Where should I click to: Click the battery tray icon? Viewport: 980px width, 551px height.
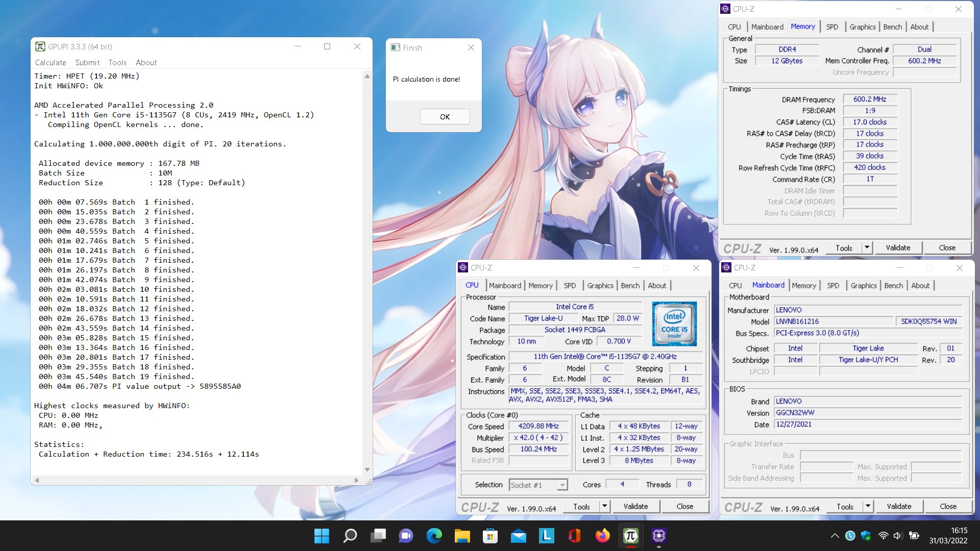[x=915, y=536]
